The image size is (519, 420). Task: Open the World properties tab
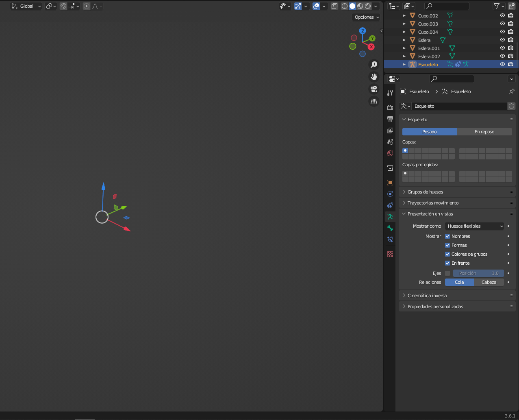(x=390, y=153)
